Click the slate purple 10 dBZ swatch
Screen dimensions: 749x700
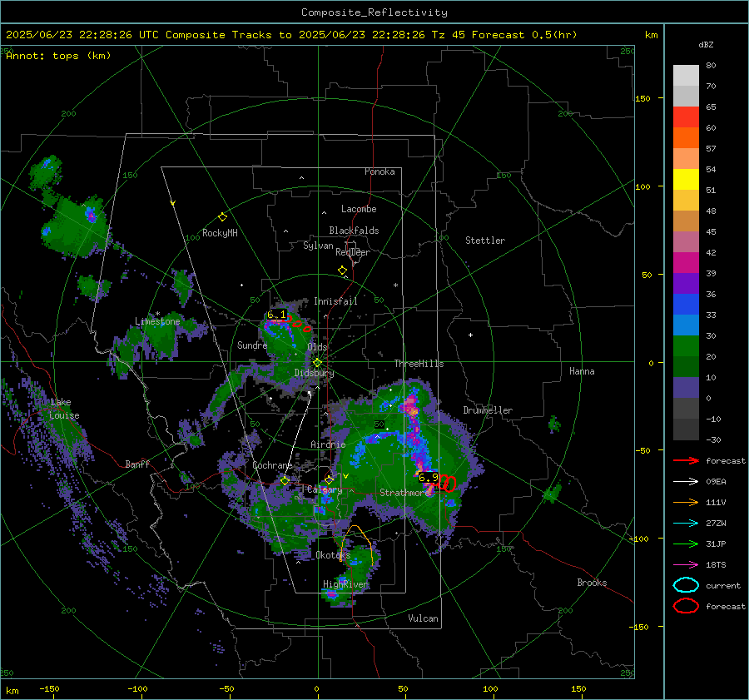pos(686,387)
